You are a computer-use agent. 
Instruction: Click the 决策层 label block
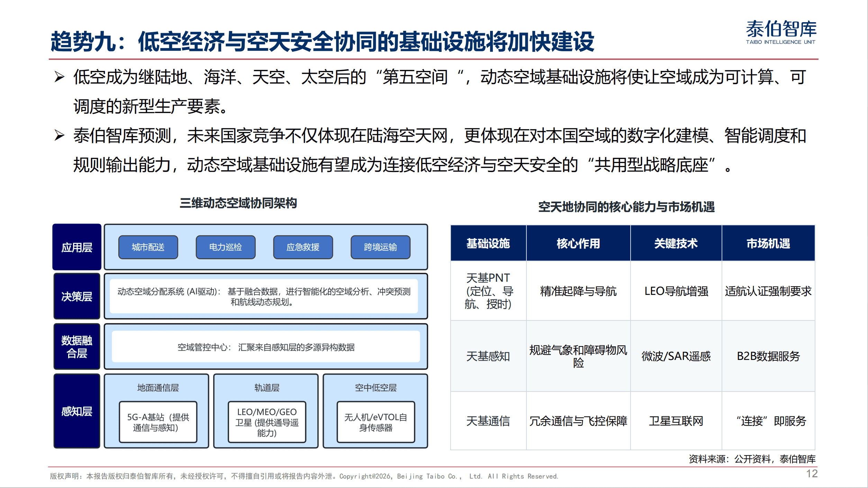click(77, 296)
